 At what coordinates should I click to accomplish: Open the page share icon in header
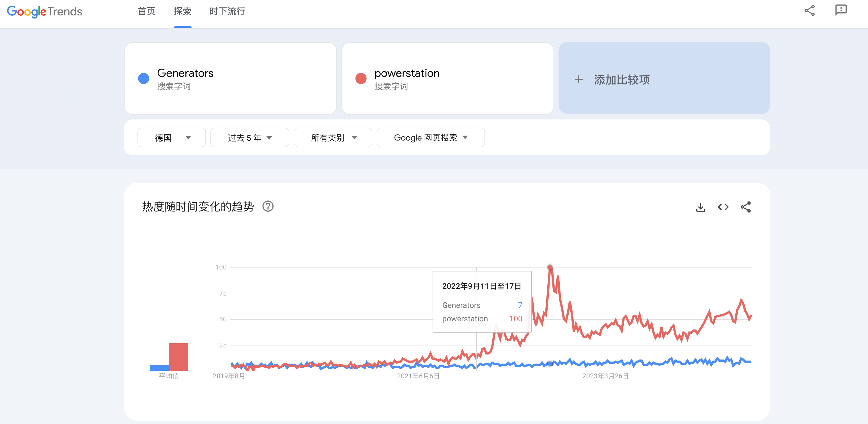coord(809,10)
